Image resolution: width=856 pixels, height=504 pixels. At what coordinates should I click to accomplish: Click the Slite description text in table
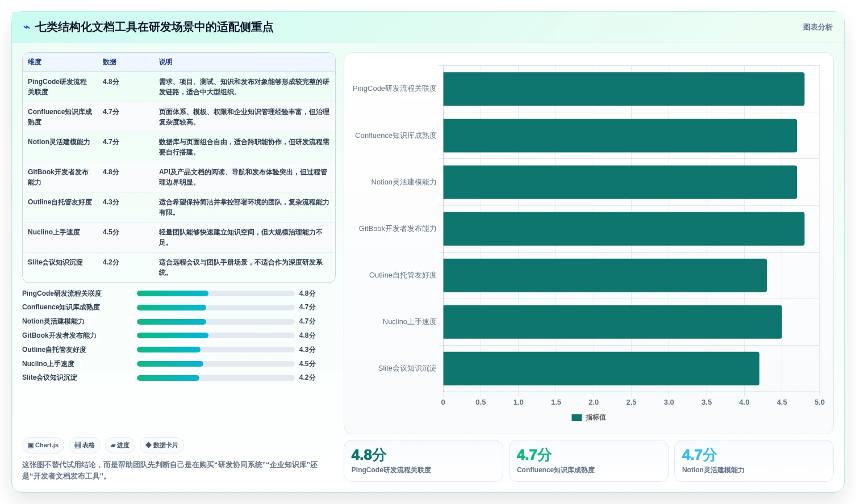coord(241,267)
